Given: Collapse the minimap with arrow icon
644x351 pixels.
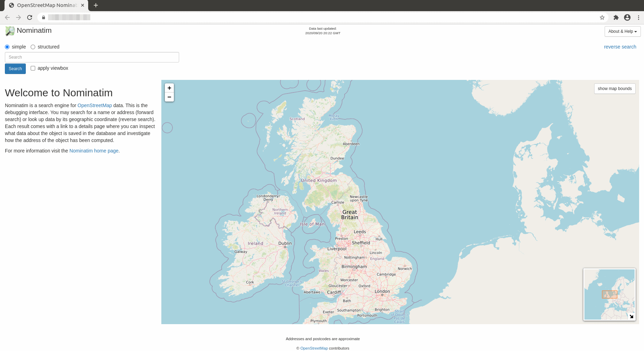Looking at the screenshot, I should 631,316.
